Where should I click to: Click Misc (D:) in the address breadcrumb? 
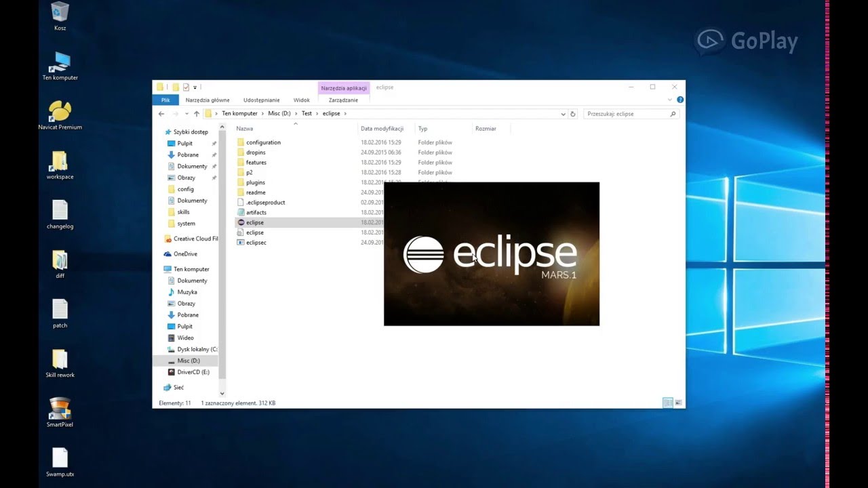point(279,114)
